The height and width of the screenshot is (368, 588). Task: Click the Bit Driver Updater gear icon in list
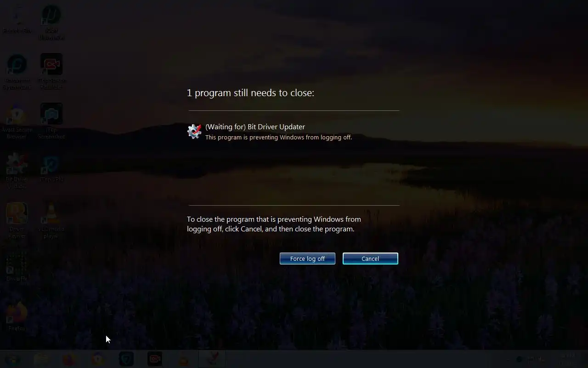[194, 132]
